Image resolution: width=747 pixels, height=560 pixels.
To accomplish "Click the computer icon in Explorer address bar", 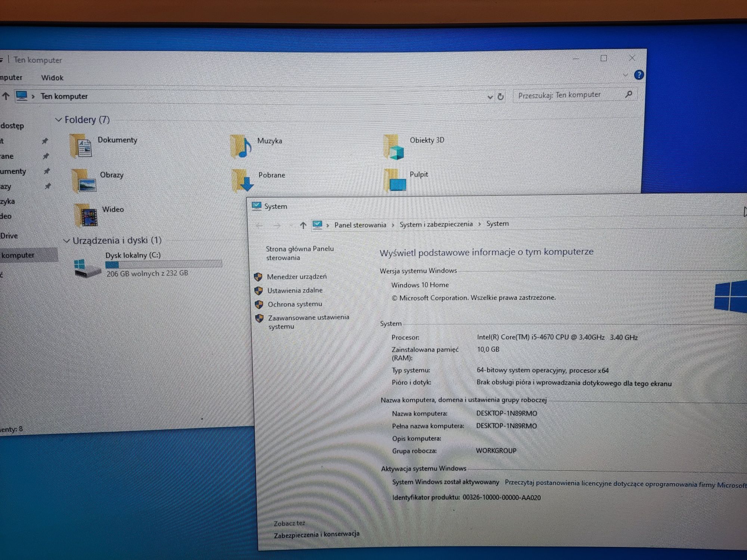I will point(22,96).
